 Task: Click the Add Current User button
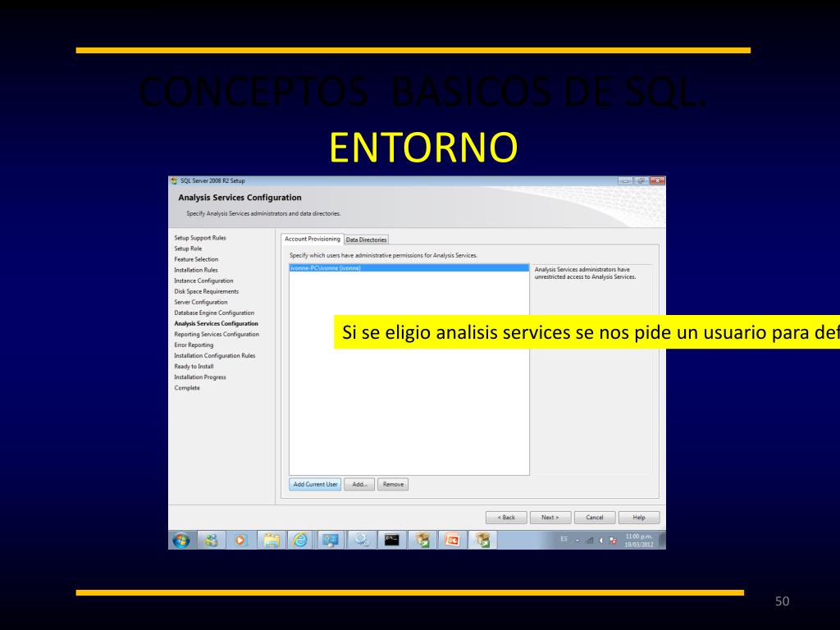click(315, 484)
